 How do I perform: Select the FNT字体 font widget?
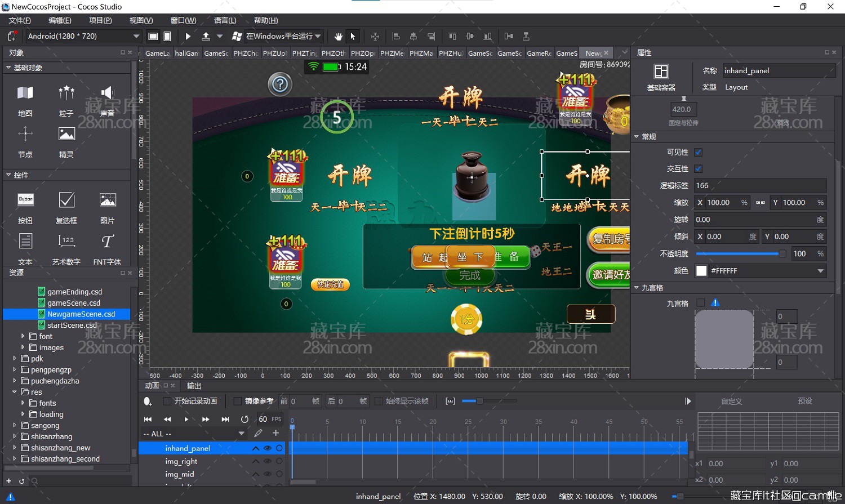[x=108, y=248]
